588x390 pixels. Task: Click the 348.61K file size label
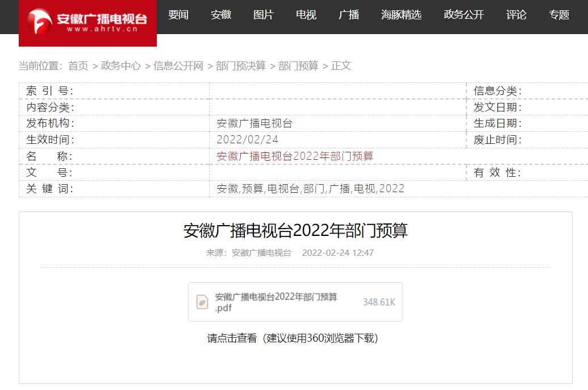[x=379, y=302]
